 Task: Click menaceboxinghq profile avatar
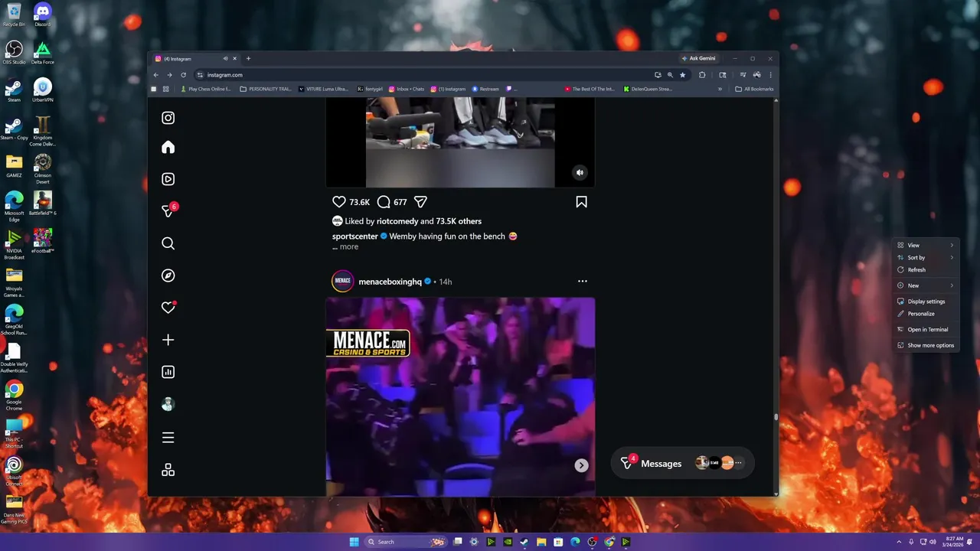(342, 281)
